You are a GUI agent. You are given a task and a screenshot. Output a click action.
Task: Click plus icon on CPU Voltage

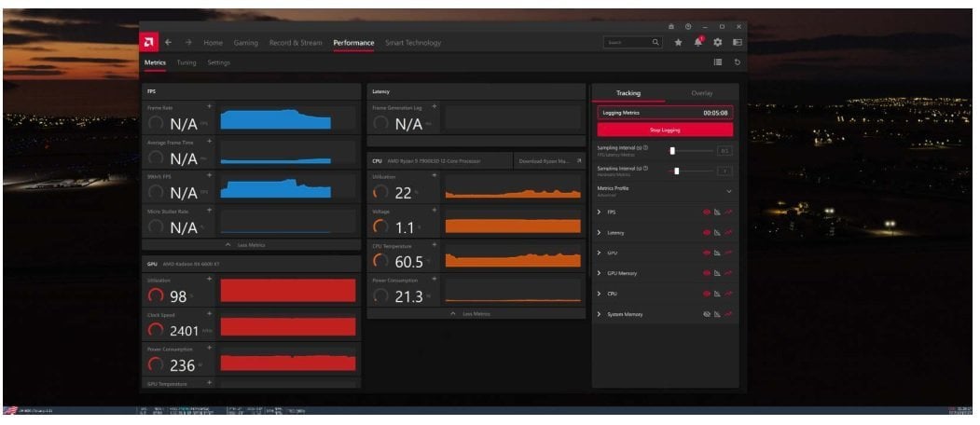point(435,211)
